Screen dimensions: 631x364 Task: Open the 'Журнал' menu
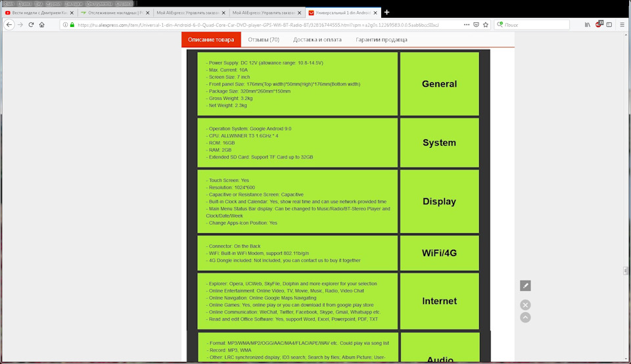[x=53, y=4]
